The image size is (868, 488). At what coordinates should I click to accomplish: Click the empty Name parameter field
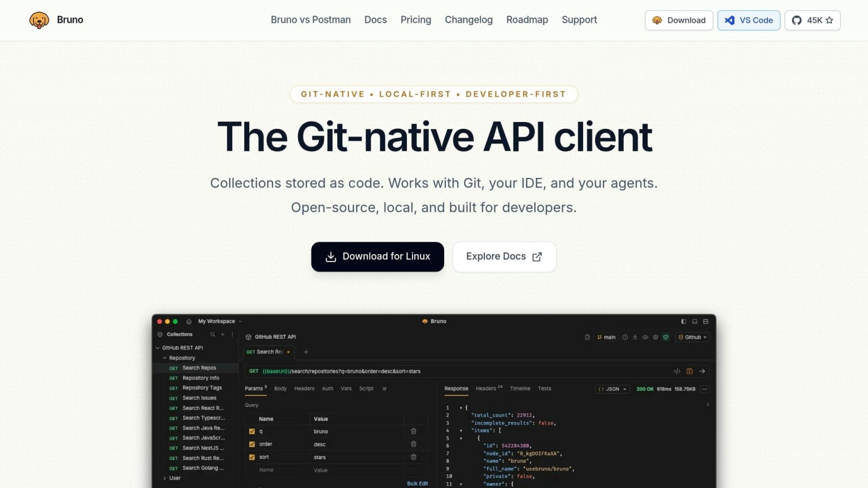[283, 470]
